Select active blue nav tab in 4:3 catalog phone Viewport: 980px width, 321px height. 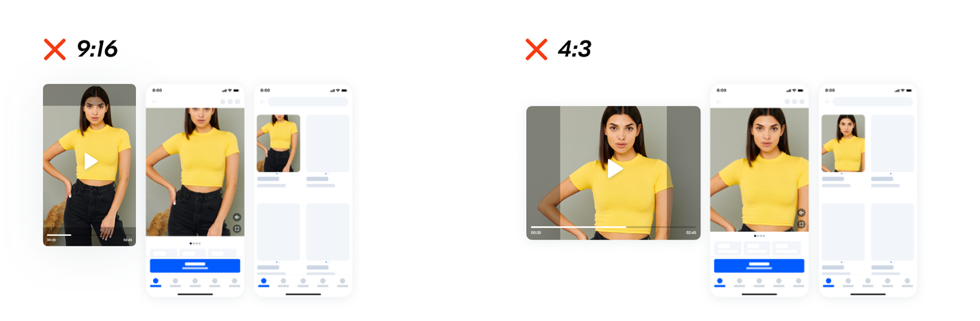(828, 282)
